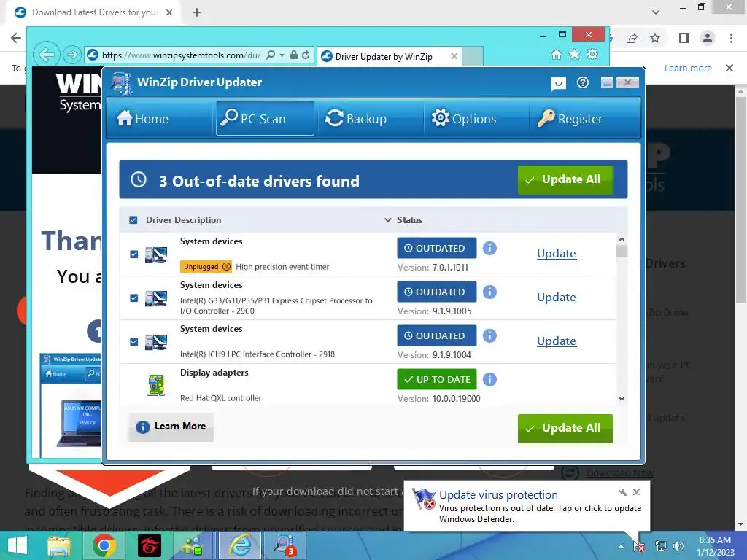This screenshot has height=560, width=747.
Task: Open a new Chrome tab
Action: pyautogui.click(x=197, y=12)
